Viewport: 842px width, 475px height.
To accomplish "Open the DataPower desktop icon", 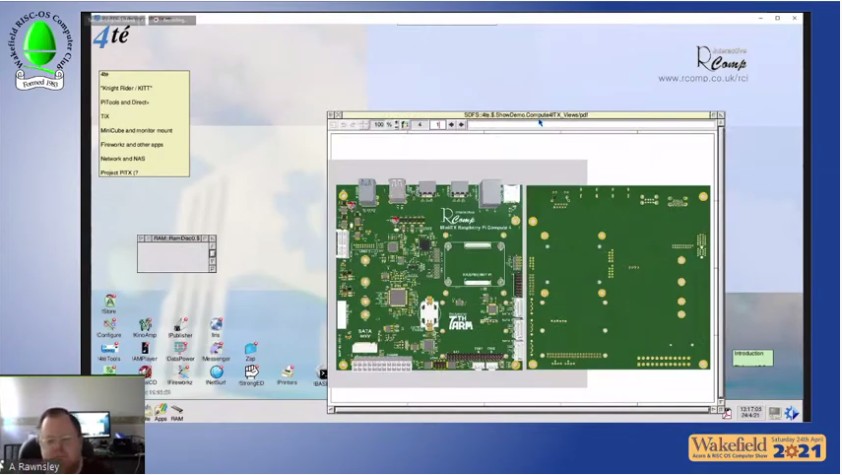I will [180, 352].
